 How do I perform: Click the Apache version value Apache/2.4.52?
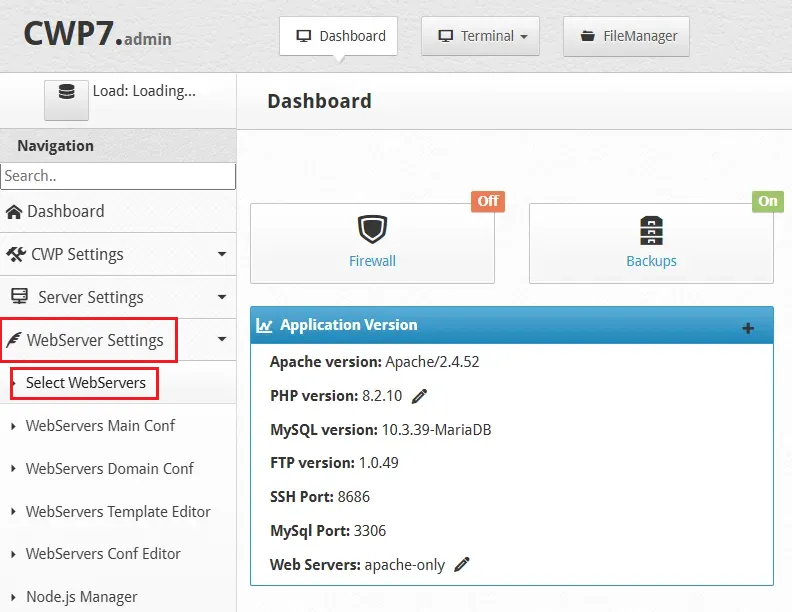pos(432,362)
